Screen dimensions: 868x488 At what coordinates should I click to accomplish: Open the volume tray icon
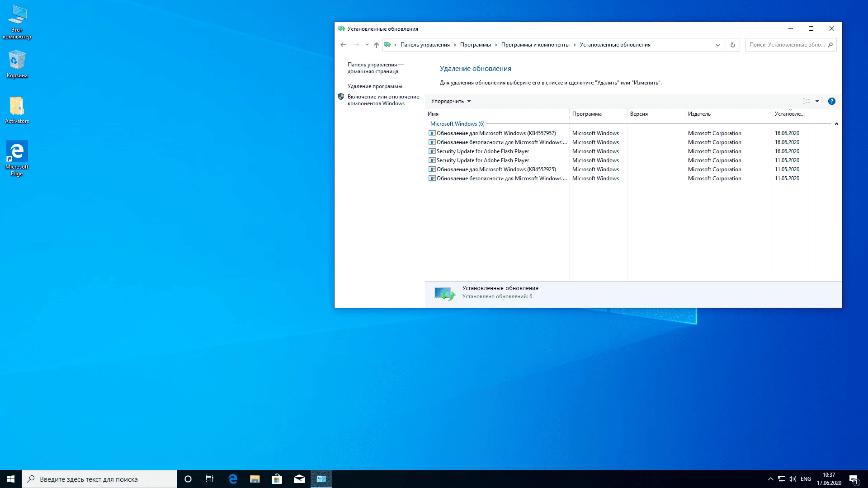click(793, 479)
